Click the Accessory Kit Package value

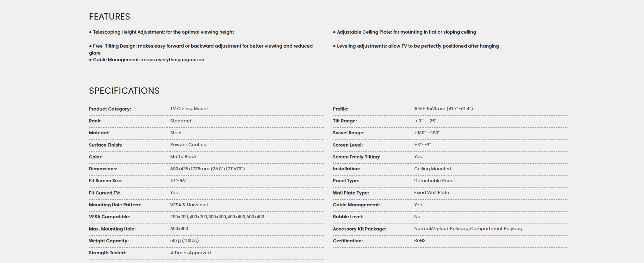[468, 229]
